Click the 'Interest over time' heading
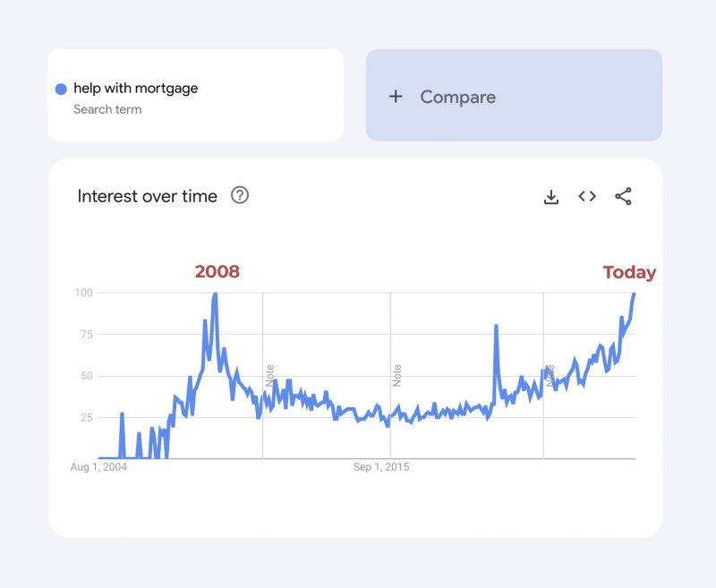Image resolution: width=716 pixels, height=588 pixels. point(148,195)
